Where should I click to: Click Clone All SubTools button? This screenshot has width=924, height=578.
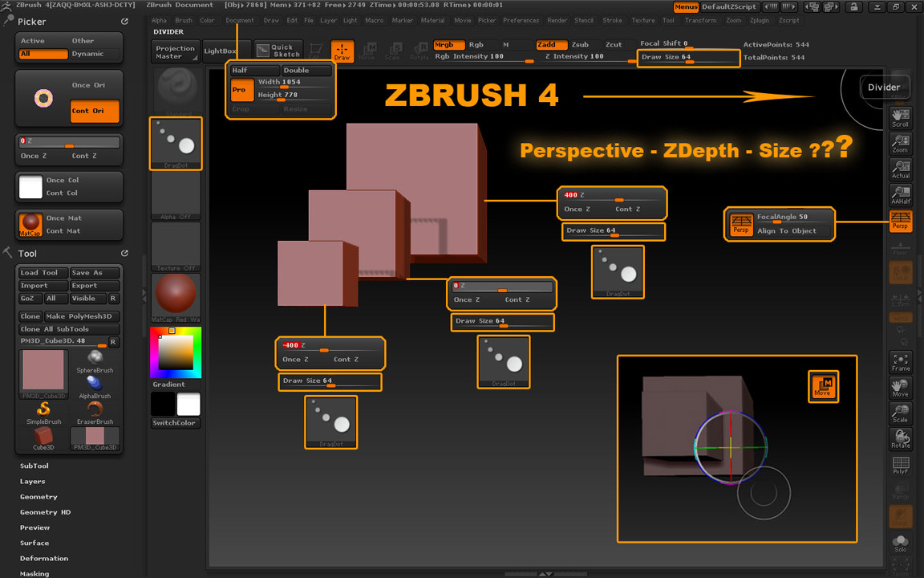pos(69,329)
